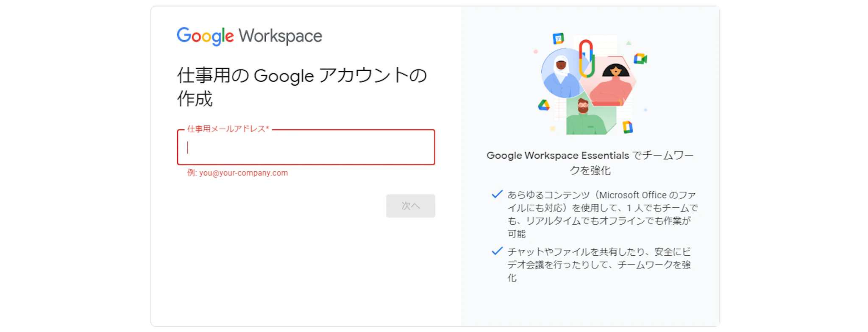The height and width of the screenshot is (332, 868).
Task: Click the 仕事用メールアドレス field label
Action: pyautogui.click(x=228, y=129)
